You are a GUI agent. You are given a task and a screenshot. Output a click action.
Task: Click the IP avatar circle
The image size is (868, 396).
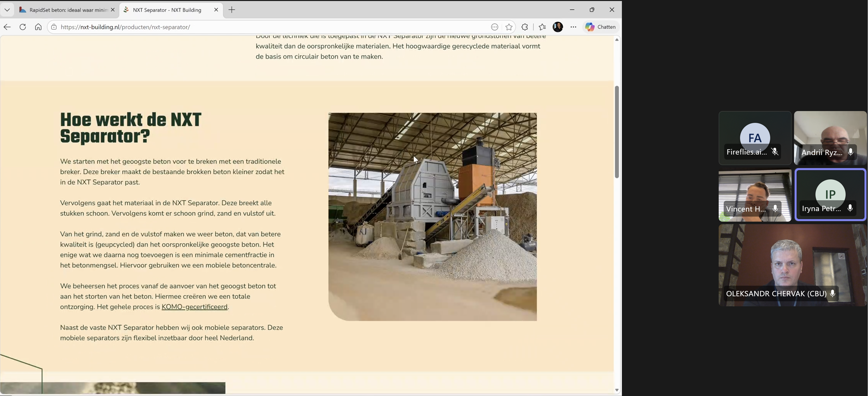click(x=830, y=194)
